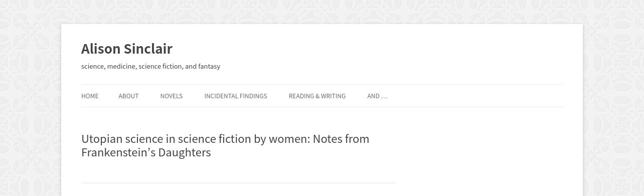Open the HOME menu item

[90, 96]
